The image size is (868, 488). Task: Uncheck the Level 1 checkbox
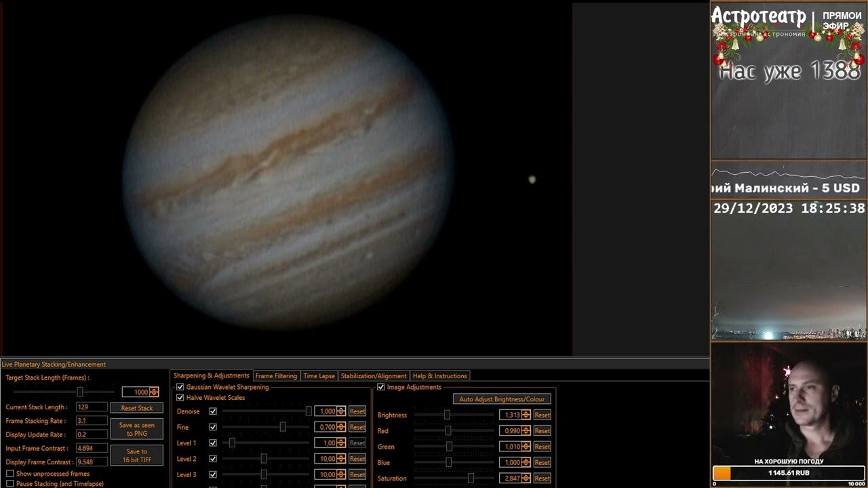coord(213,443)
